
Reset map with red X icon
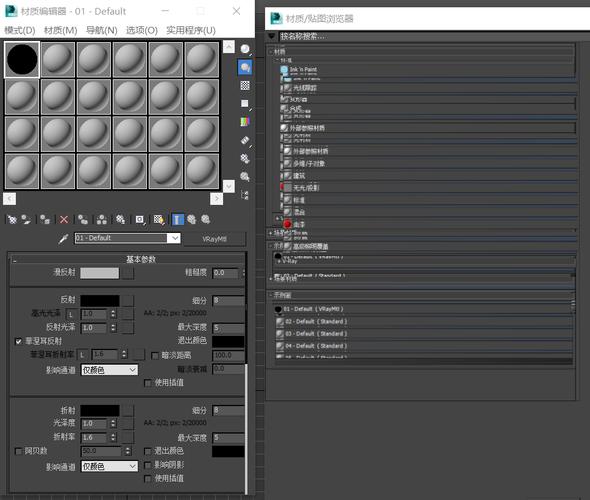tap(64, 219)
